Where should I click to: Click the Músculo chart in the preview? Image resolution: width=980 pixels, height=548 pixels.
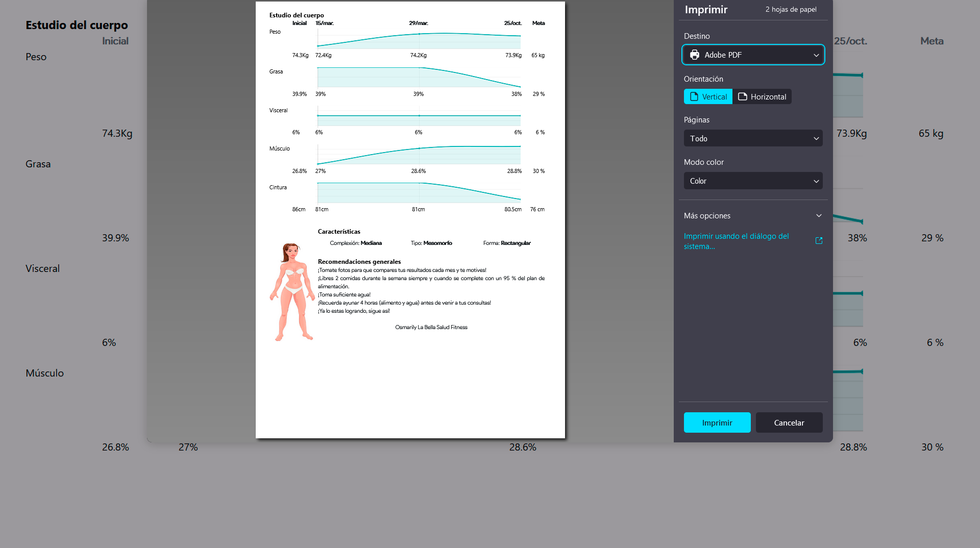419,155
